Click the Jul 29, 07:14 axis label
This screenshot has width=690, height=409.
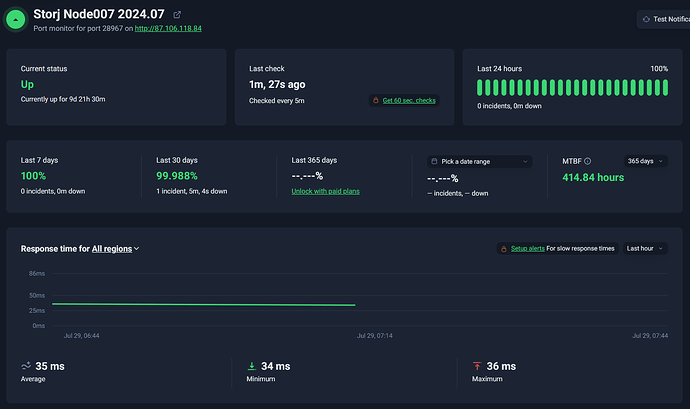tap(374, 335)
